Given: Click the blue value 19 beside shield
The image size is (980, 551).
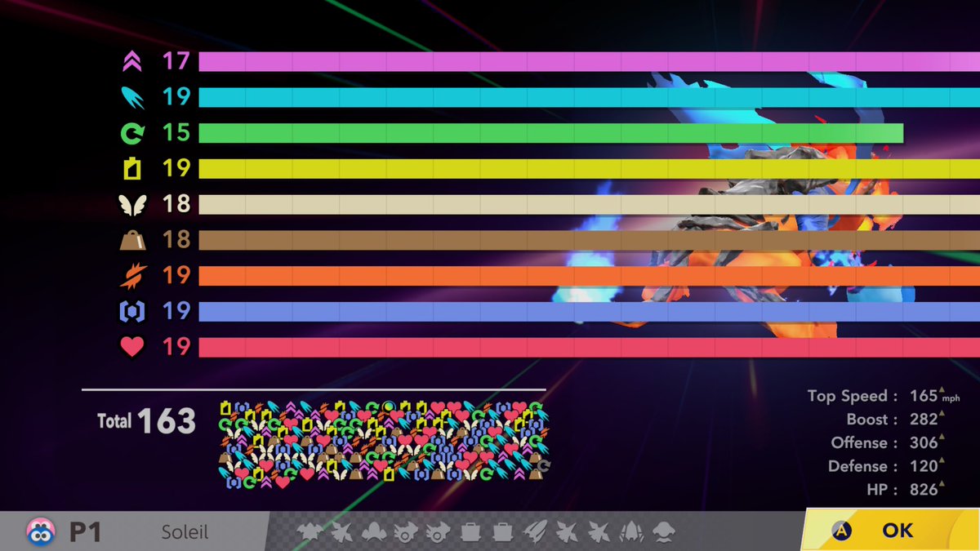Looking at the screenshot, I should click(x=176, y=311).
